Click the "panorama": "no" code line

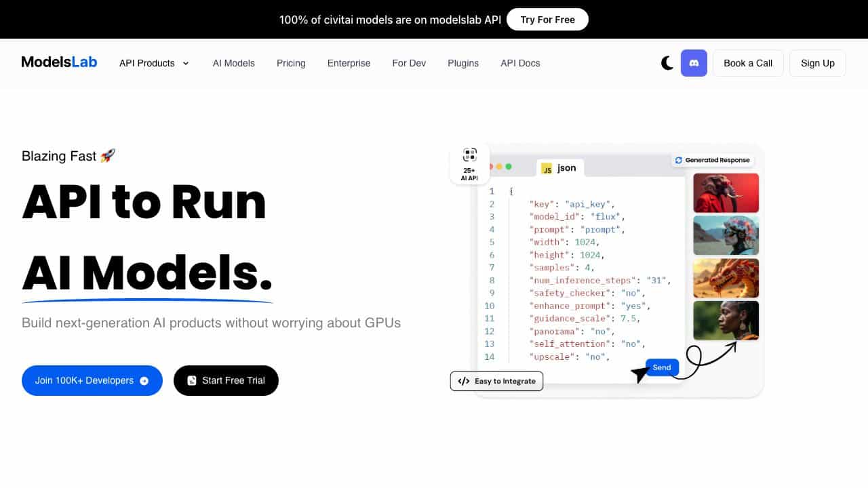coord(572,331)
